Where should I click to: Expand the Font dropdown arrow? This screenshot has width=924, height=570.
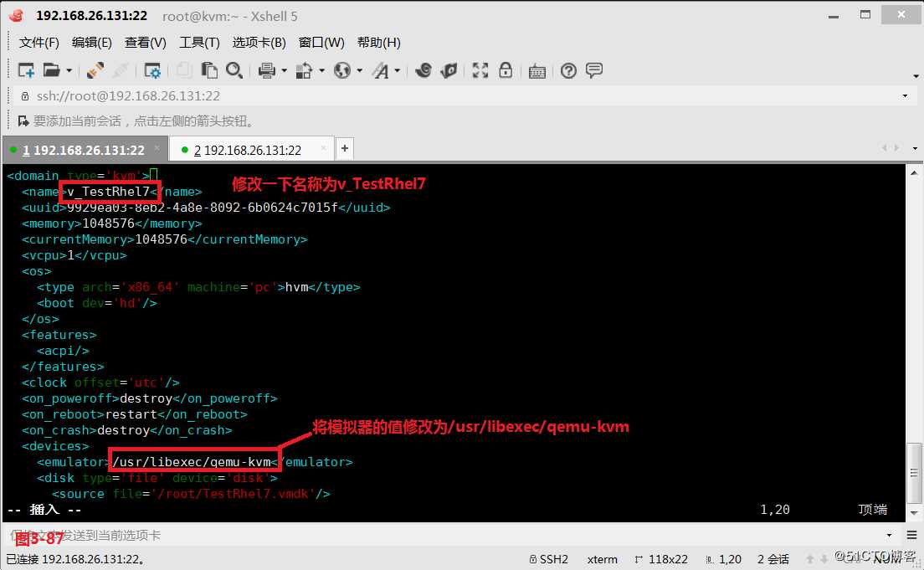click(x=398, y=71)
